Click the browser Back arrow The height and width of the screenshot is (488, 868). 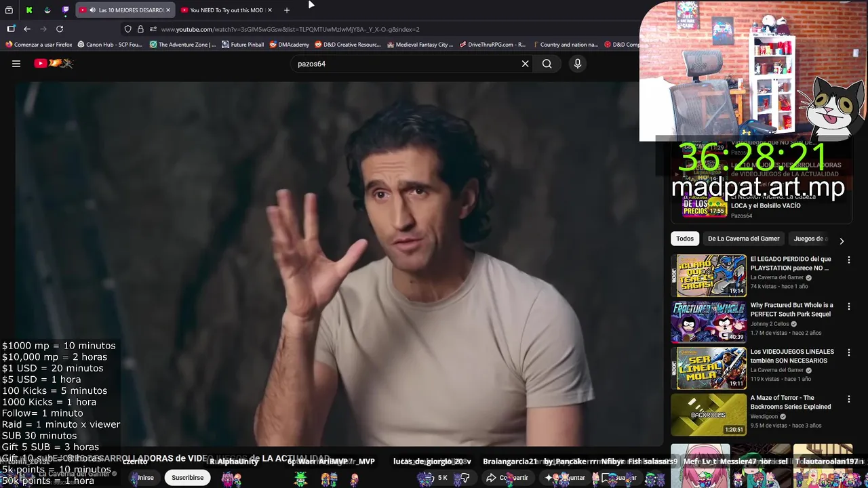(x=27, y=29)
